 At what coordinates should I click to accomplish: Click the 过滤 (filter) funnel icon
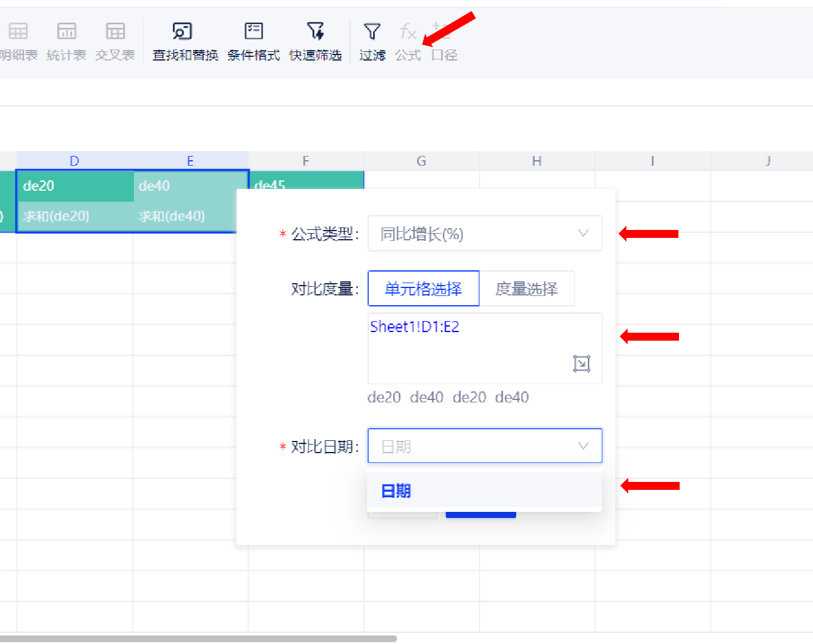(372, 32)
